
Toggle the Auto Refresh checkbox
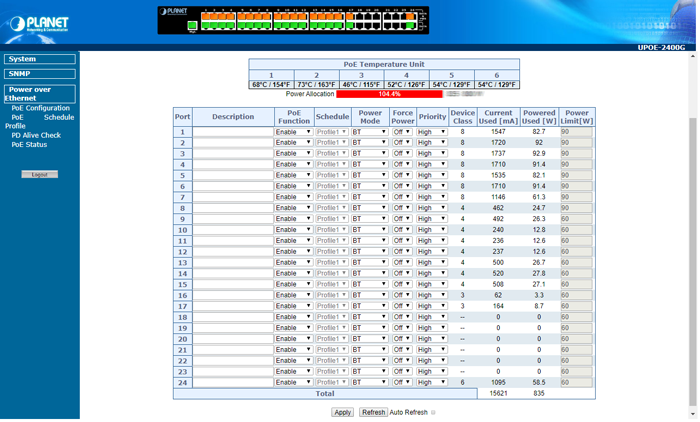coord(433,413)
